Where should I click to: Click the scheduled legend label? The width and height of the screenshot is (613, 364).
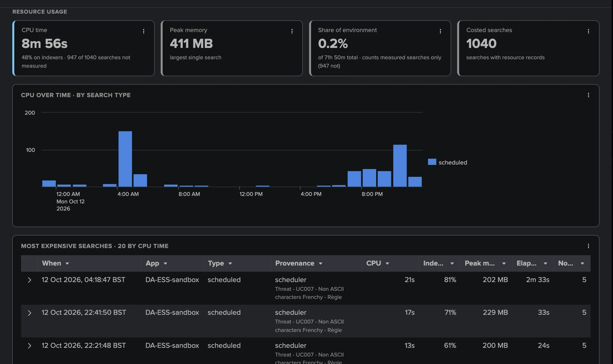coord(453,162)
